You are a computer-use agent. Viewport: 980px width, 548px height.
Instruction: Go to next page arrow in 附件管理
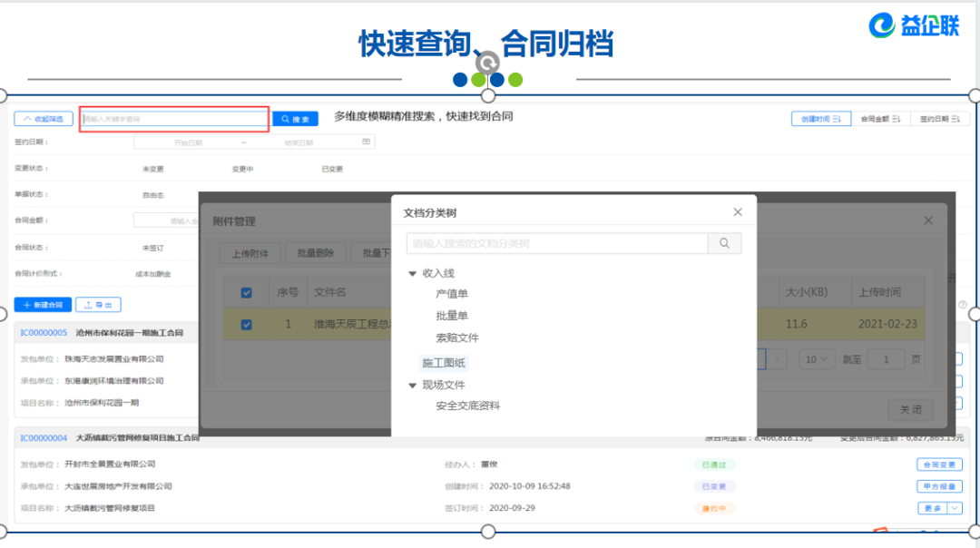point(777,359)
